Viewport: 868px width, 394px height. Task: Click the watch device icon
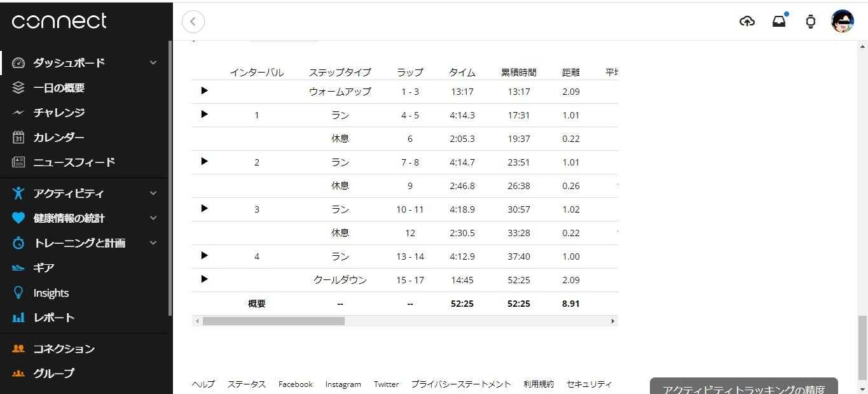coord(810,22)
